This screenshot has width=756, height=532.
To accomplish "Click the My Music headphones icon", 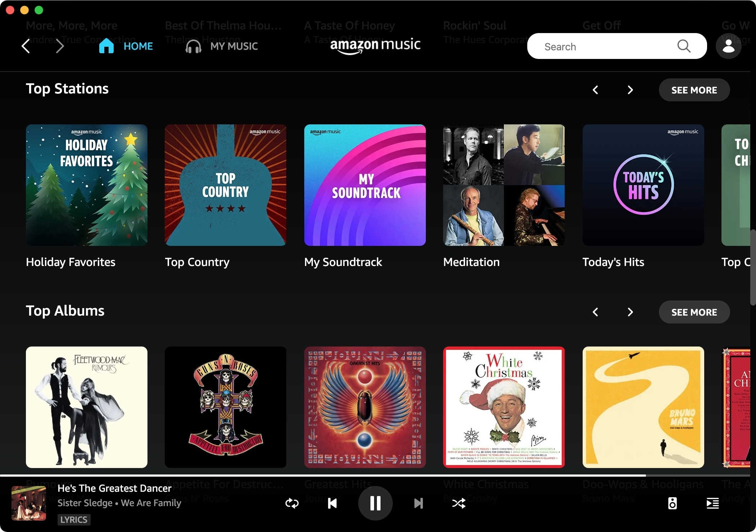I will click(x=193, y=46).
